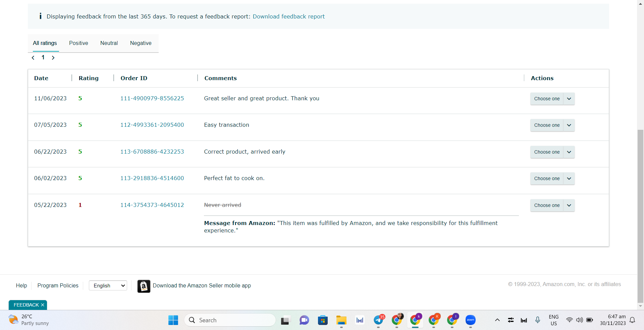Viewport: 644px width, 330px height.
Task: Click the page vertical scrollbar thumb
Action: [x=640, y=216]
